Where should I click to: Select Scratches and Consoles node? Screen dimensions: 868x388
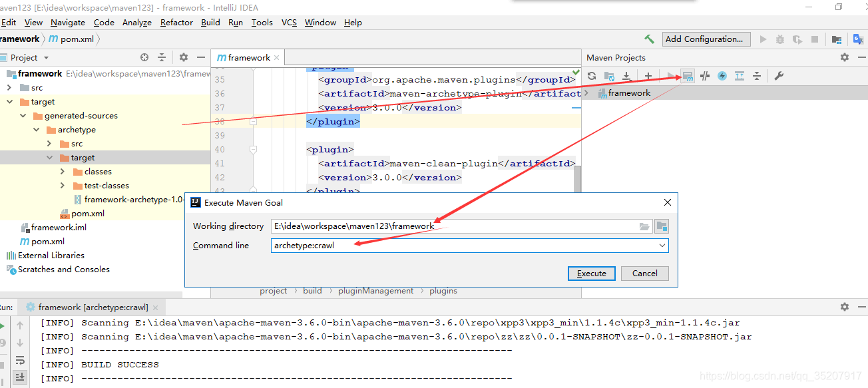[58, 270]
